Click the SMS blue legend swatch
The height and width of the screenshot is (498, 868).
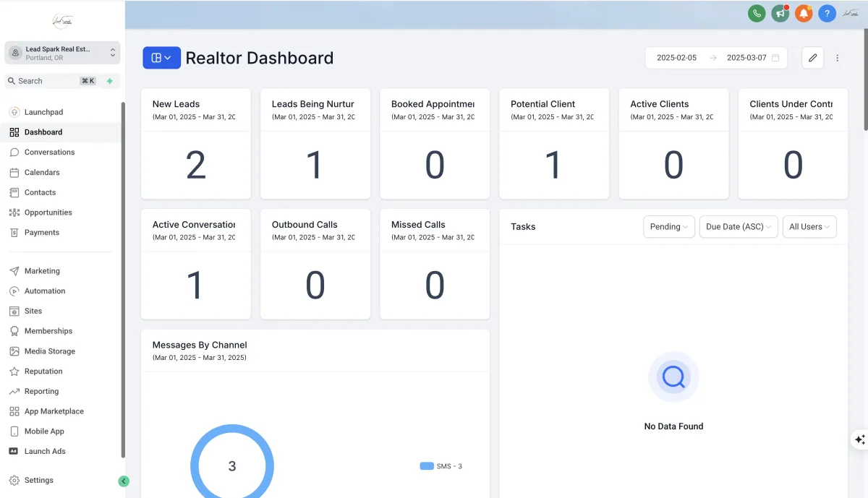click(x=427, y=466)
